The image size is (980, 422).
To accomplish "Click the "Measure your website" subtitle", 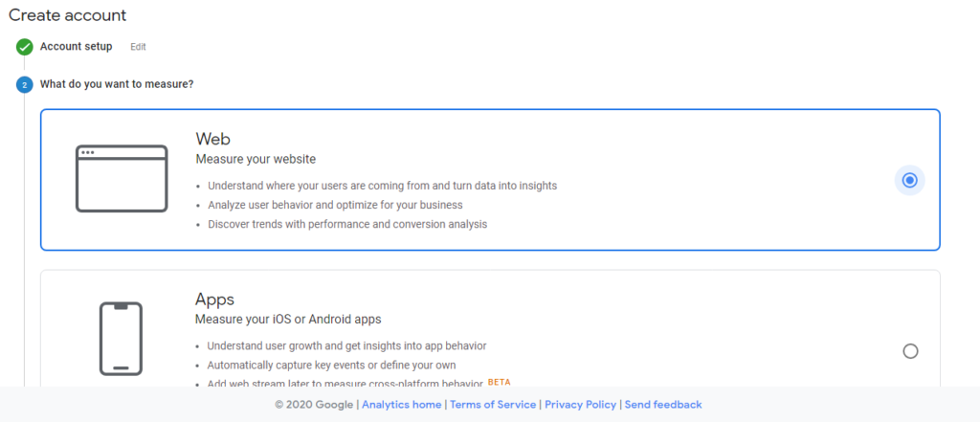I will point(256,160).
